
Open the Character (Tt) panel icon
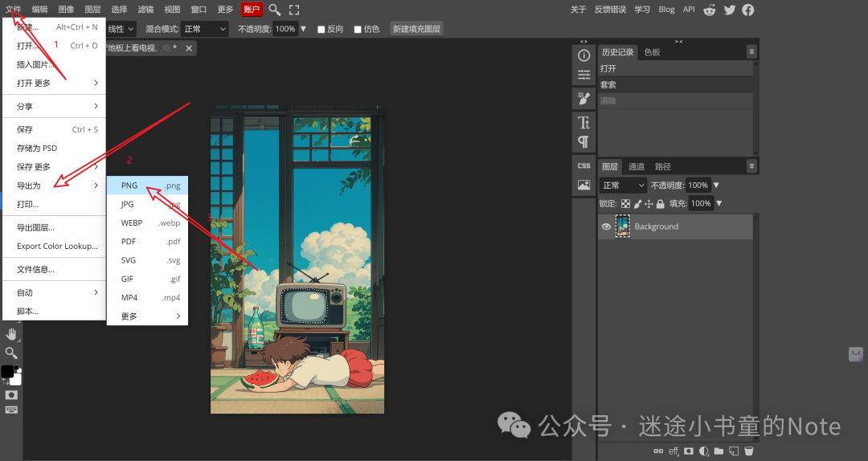coord(583,122)
